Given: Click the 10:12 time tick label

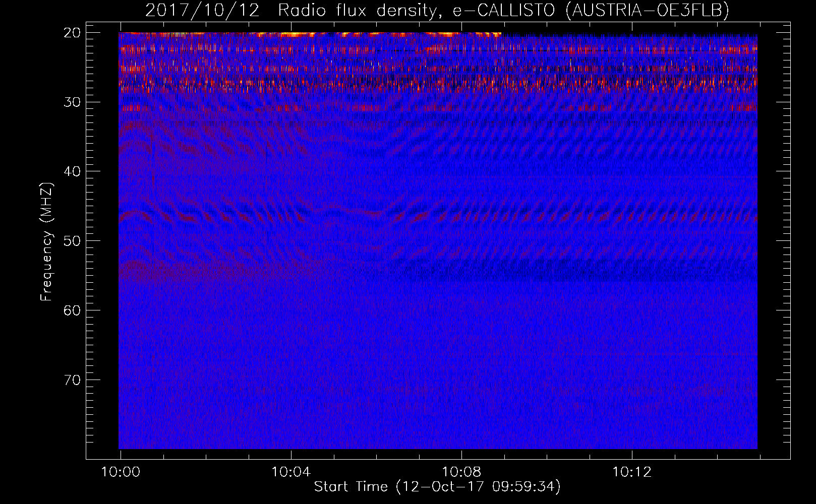Looking at the screenshot, I should coord(632,472).
